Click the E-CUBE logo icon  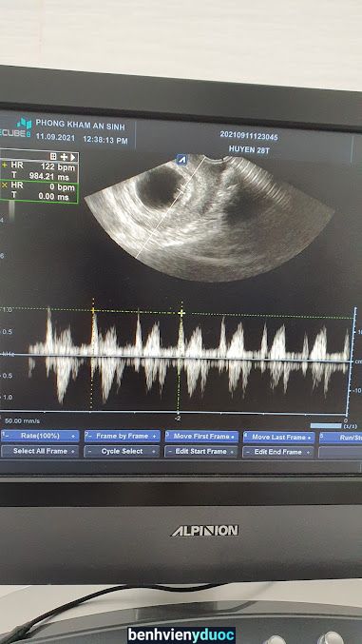(x=24, y=124)
